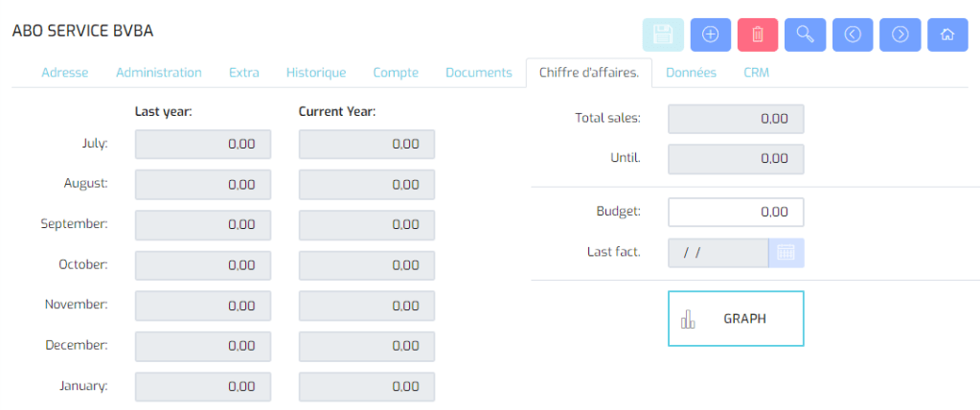This screenshot has height=410, width=980.
Task: Click the Budget input field
Action: click(x=736, y=213)
